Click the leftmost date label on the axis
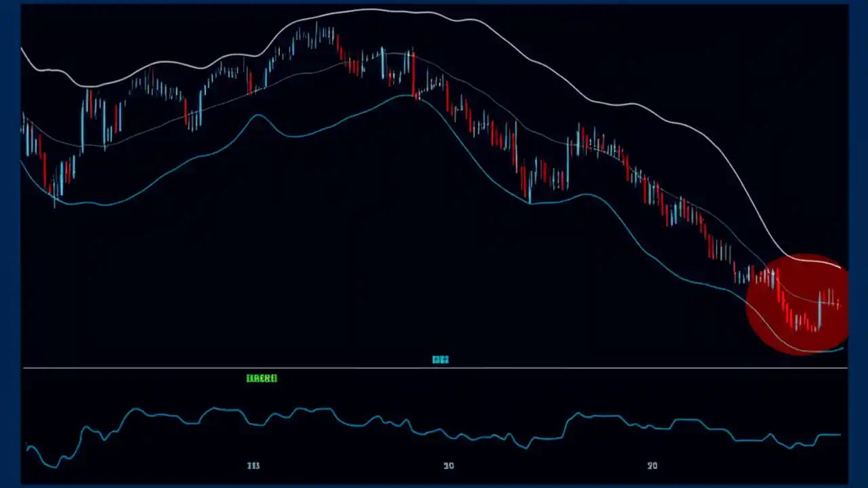Screen dimensions: 868x488 [x=254, y=466]
